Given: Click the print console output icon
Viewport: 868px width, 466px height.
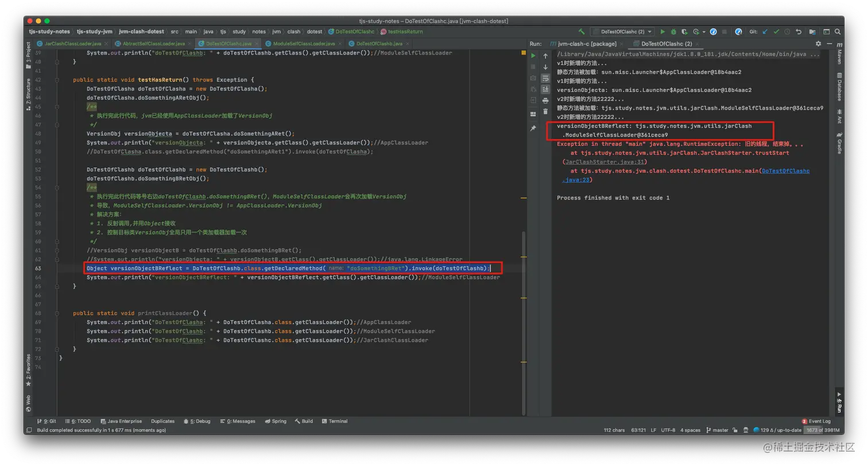Looking at the screenshot, I should click(545, 100).
